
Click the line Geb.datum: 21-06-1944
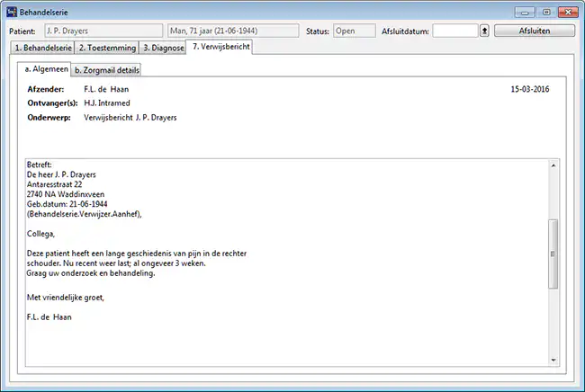67,204
